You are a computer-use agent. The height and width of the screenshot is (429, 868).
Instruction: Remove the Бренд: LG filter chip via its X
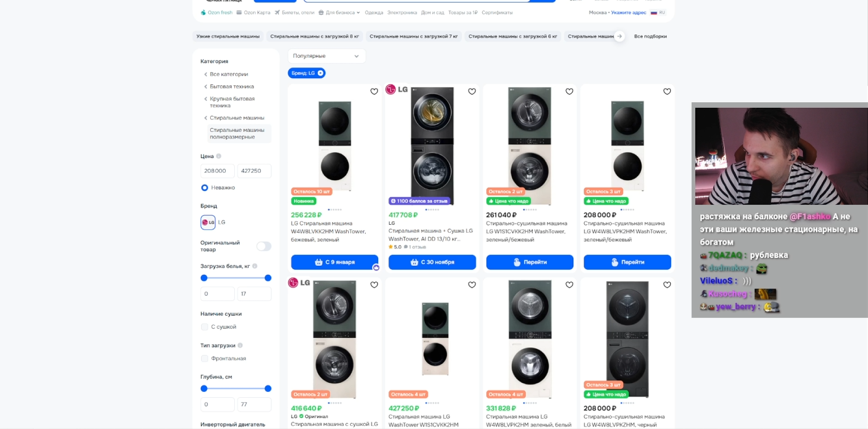click(320, 73)
